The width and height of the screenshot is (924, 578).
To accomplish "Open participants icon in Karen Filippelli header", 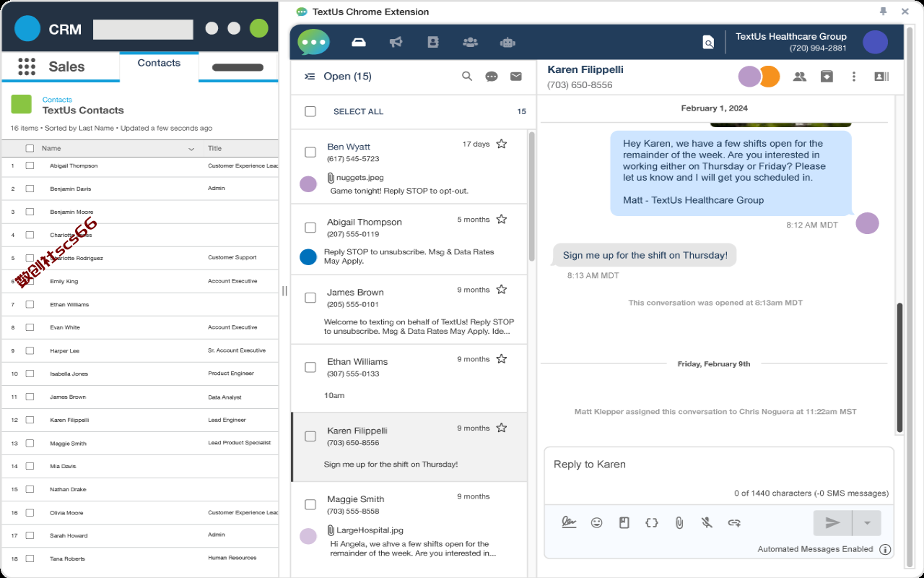I will coord(800,77).
